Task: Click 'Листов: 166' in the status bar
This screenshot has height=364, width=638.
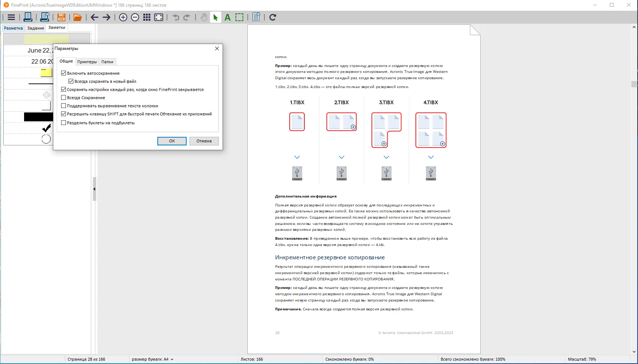Action: 252,359
